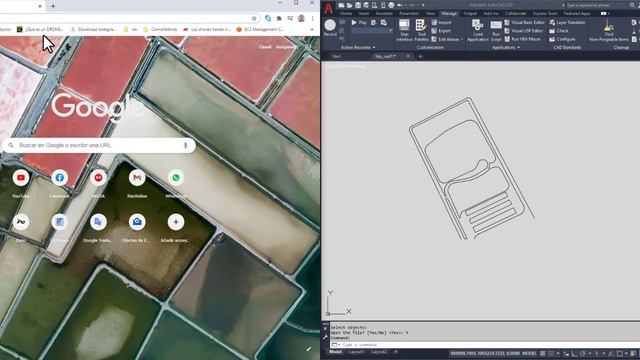Image resolution: width=640 pixels, height=360 pixels.
Task: Open the YouTube shortcut
Action: (x=21, y=184)
